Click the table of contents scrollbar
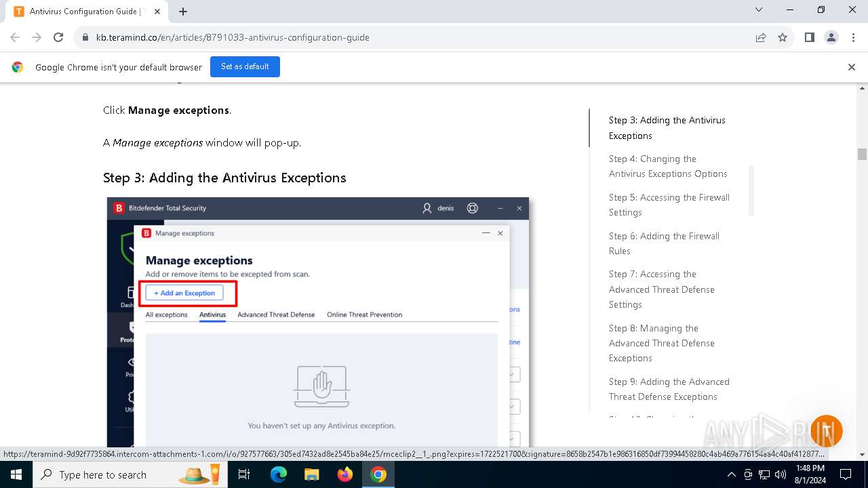Screen dimensions: 868x488 point(751,190)
